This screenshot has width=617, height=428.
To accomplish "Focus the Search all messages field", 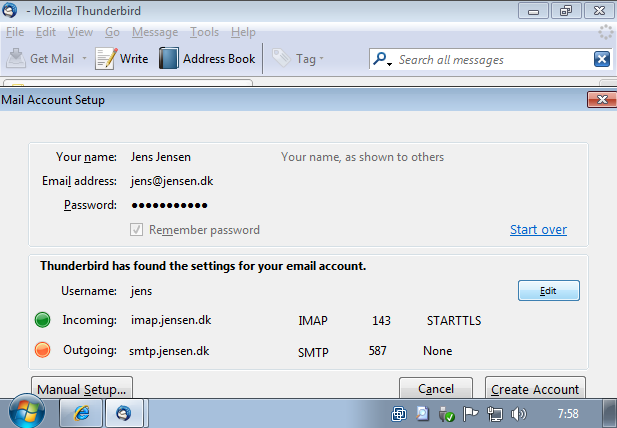I will [x=492, y=60].
